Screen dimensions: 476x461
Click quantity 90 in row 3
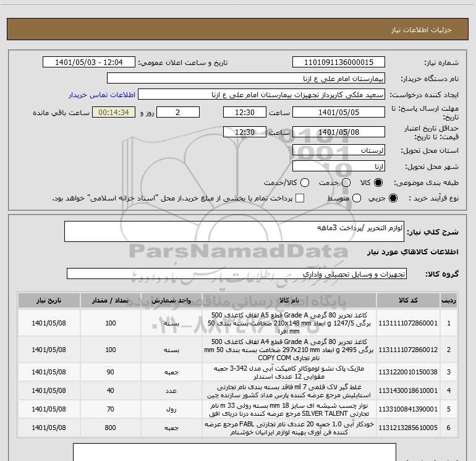point(111,372)
